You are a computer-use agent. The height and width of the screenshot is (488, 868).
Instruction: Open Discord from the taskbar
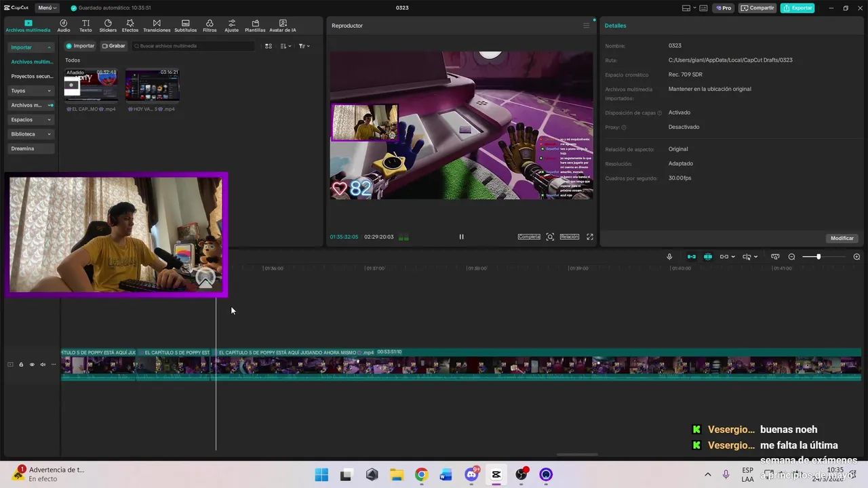(x=471, y=474)
